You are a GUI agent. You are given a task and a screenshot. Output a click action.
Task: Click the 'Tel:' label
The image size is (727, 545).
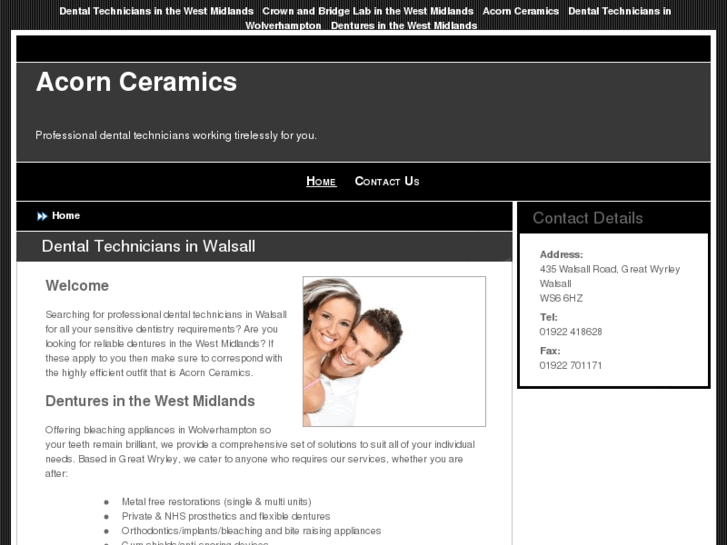click(x=548, y=317)
